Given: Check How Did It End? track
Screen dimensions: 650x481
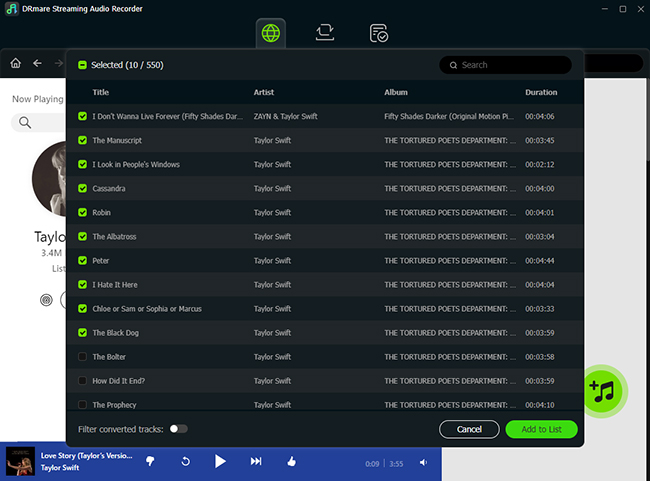Looking at the screenshot, I should click(x=82, y=381).
